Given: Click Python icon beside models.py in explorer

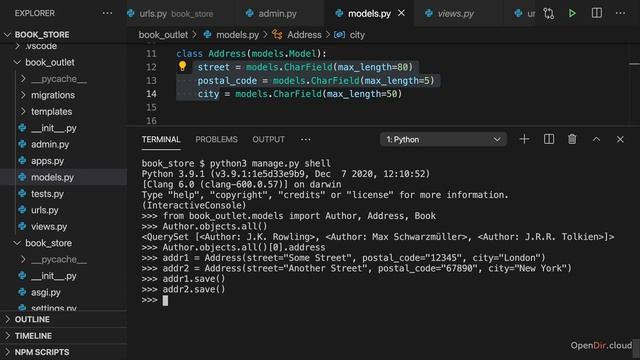Looking at the screenshot, I should [x=22, y=177].
